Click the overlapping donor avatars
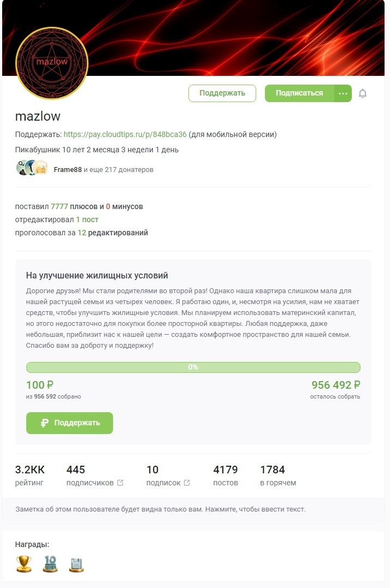The width and height of the screenshot is (390, 588). [x=32, y=168]
